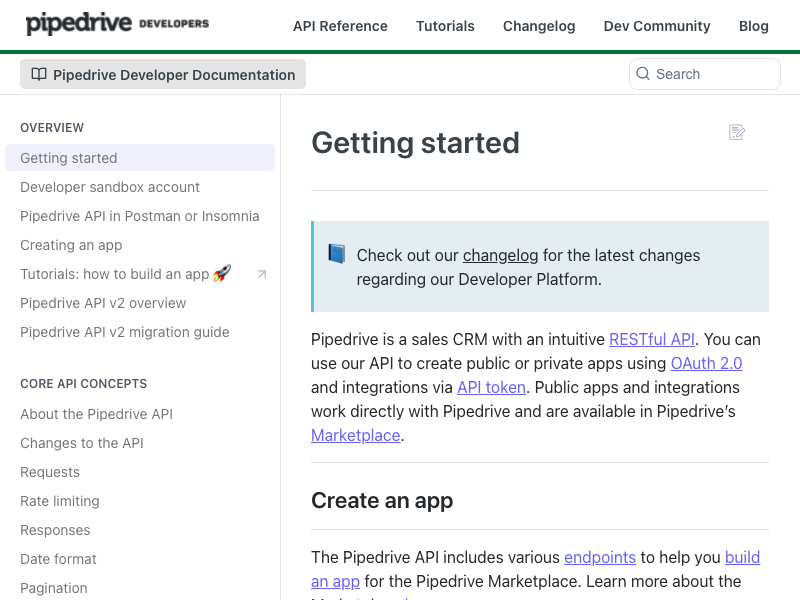Click the book icon in documentation button
Viewport: 800px width, 600px height.
point(39,74)
